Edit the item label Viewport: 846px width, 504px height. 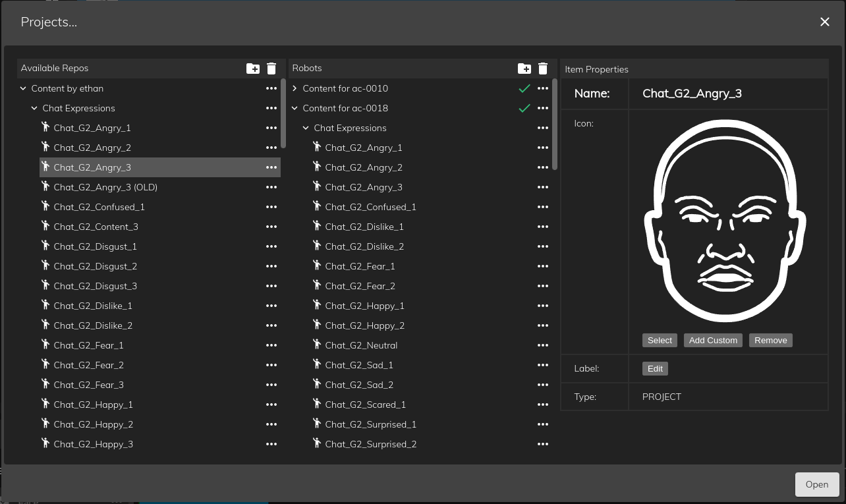point(655,369)
